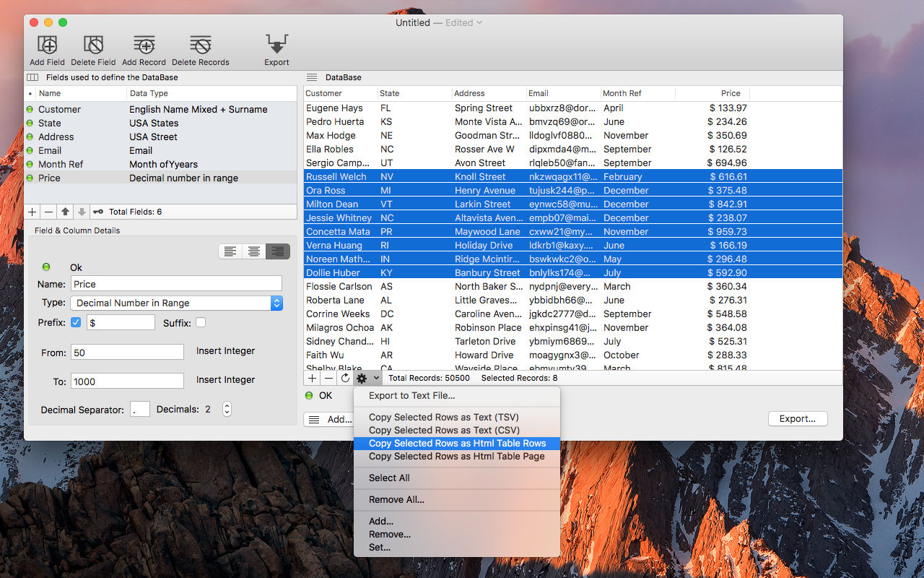Click the 'Export...' button at bottom right
Screen dimensions: 924x578
[x=798, y=419]
